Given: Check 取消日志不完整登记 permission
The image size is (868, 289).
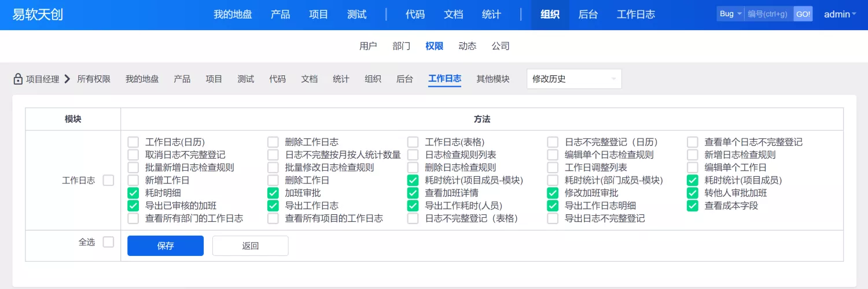Looking at the screenshot, I should click(133, 155).
